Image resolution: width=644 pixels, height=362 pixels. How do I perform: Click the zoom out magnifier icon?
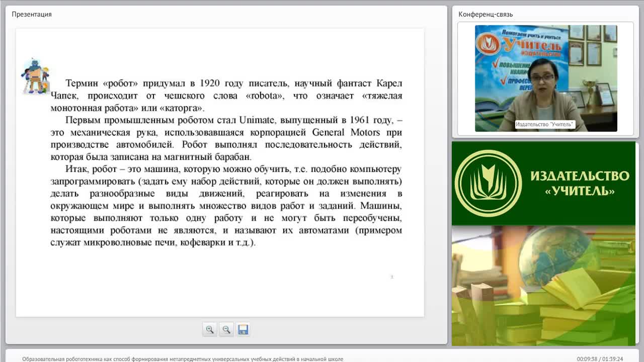226,330
